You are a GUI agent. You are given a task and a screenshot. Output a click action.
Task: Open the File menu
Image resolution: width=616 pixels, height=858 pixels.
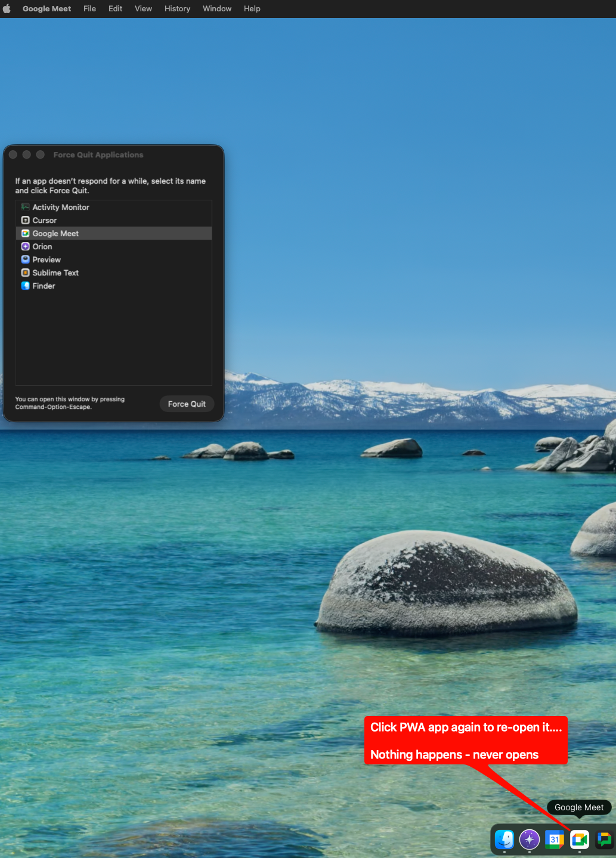point(89,9)
